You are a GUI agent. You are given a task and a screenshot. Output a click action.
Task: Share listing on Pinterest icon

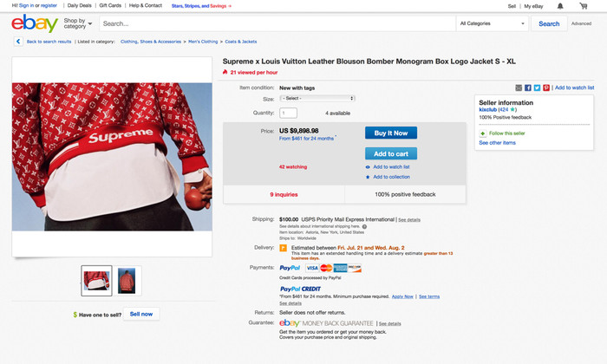point(546,88)
